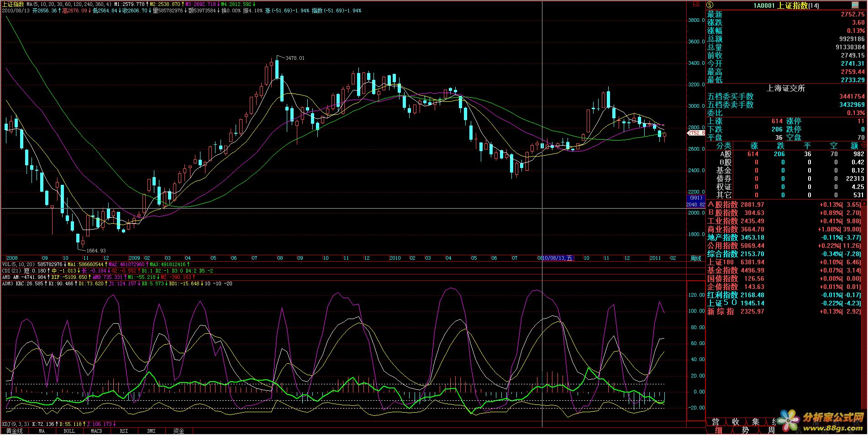This screenshot has height=435, width=868.
Task: Click the 2010 marker on the time axis
Action: 395,258
